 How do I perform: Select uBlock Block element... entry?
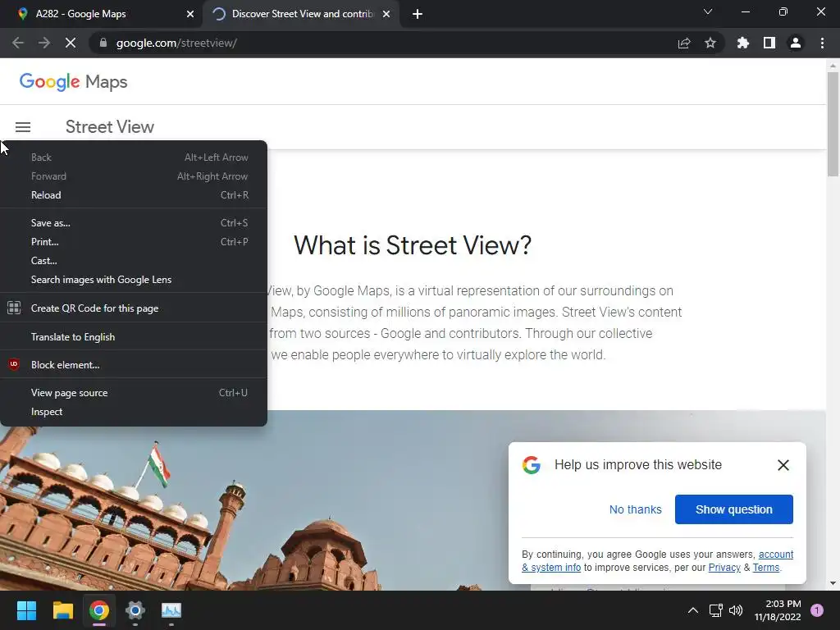point(134,365)
